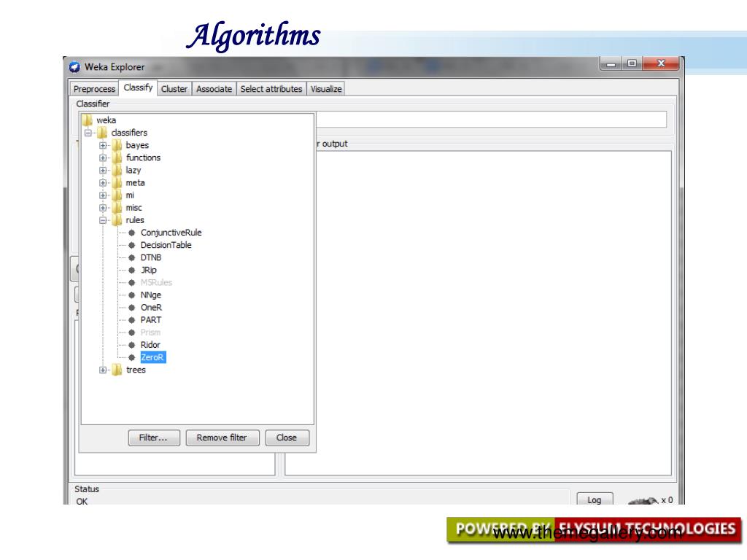Close the Weka Explorer window
The width and height of the screenshot is (747, 560).
tap(661, 63)
